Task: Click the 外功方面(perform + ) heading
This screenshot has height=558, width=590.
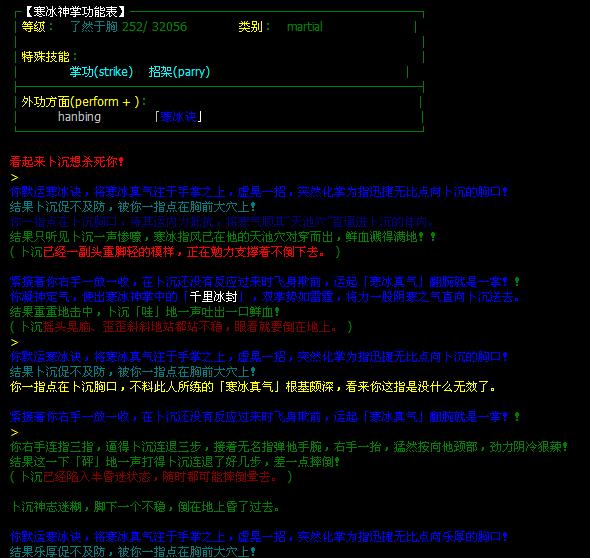Action: point(80,102)
